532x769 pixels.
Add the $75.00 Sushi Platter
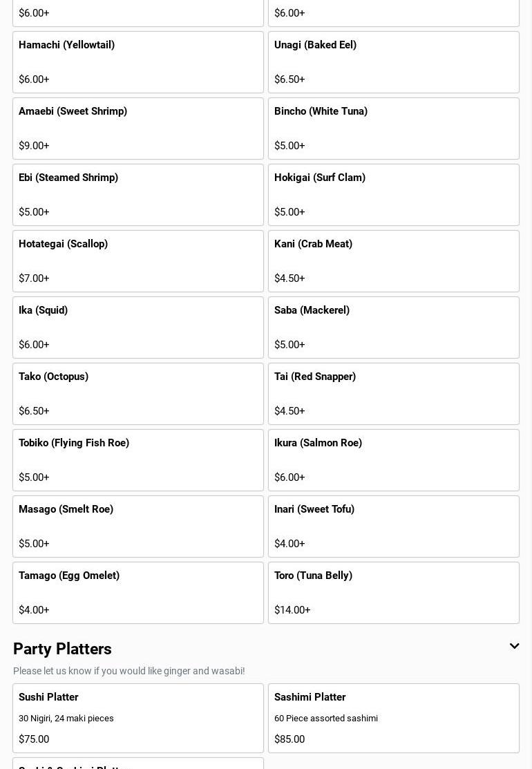(138, 718)
